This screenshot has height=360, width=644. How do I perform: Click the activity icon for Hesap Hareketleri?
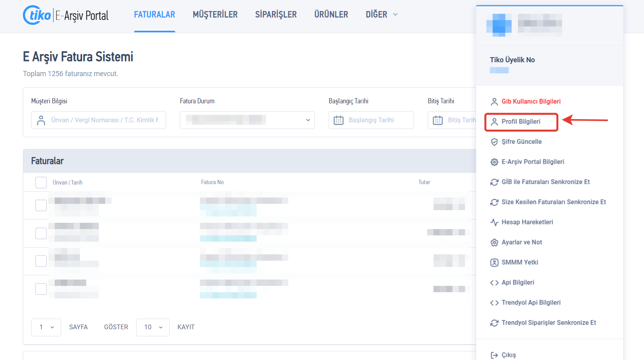[x=494, y=222]
